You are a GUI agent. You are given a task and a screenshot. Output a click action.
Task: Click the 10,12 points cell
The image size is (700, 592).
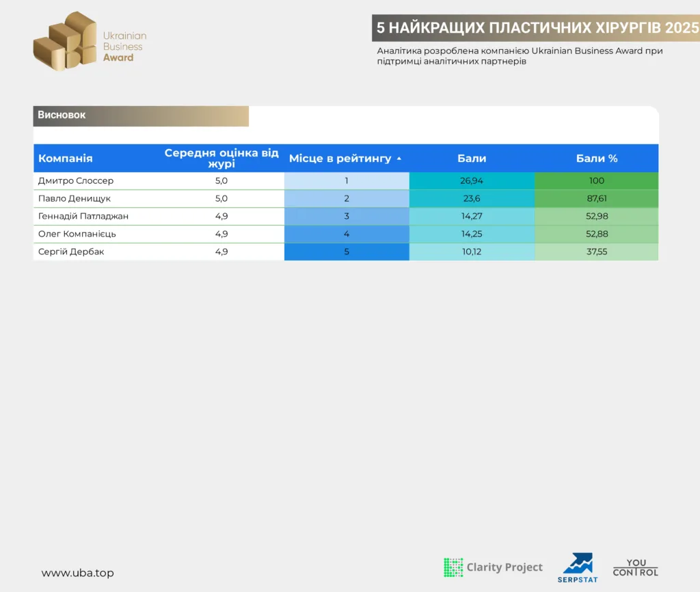pyautogui.click(x=472, y=252)
